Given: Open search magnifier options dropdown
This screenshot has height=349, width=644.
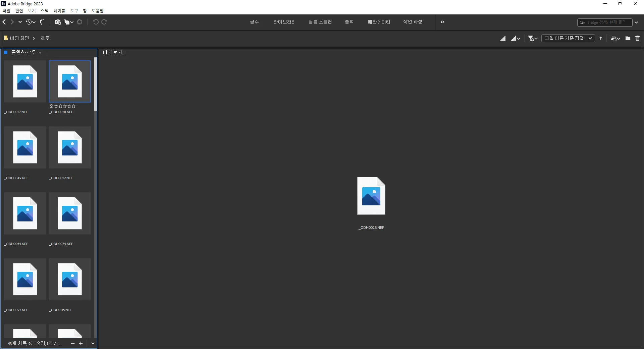Looking at the screenshot, I should 582,22.
